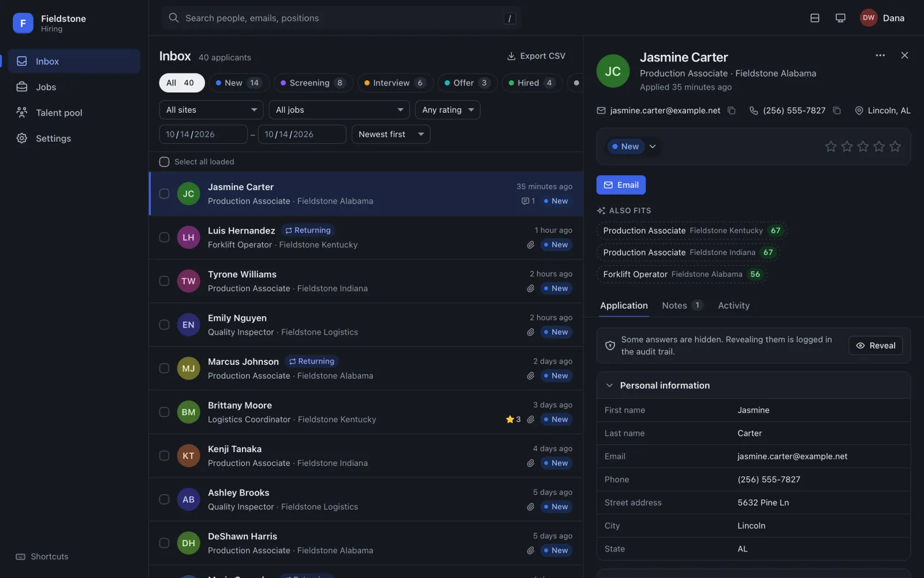Select Emily Nguyen's checkbox
Image resolution: width=924 pixels, height=578 pixels.
click(x=164, y=325)
